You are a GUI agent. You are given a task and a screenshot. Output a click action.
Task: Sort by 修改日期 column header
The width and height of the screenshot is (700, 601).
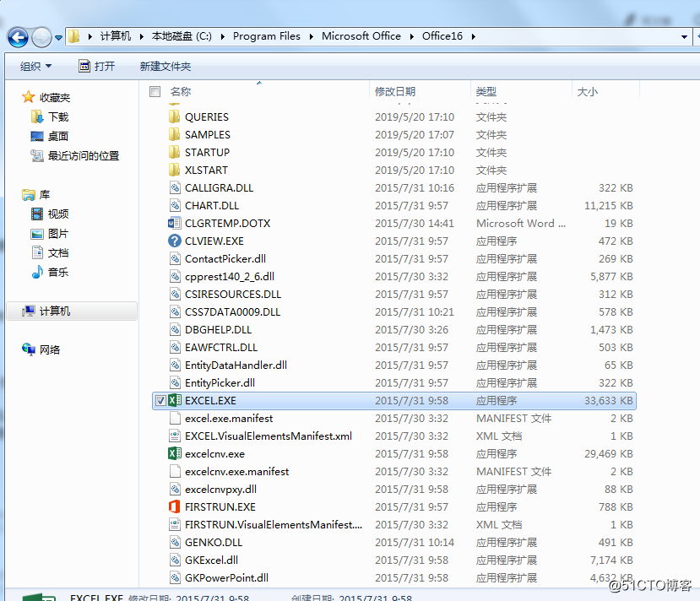395,91
